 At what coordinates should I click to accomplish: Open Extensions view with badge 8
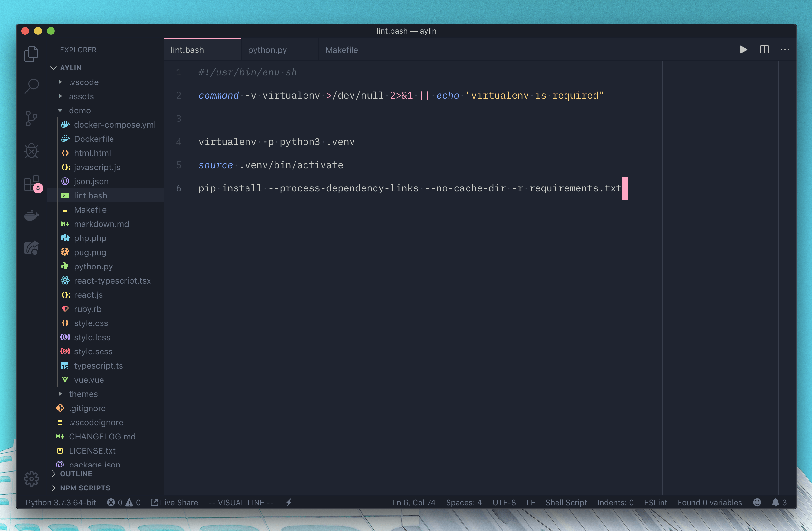click(32, 183)
